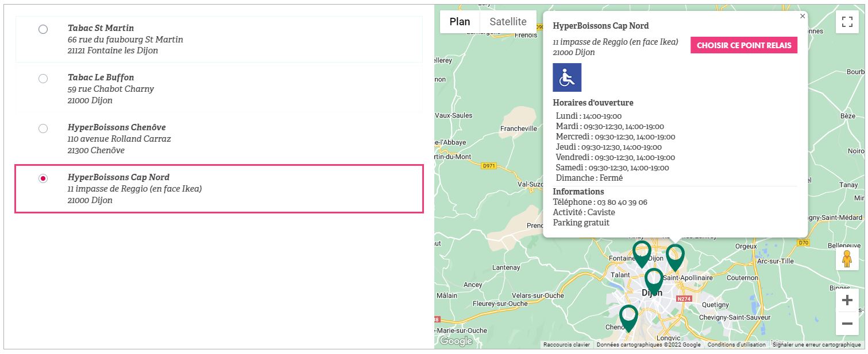Switch map to Satellite view
Screen dimensions: 868x354
point(508,22)
